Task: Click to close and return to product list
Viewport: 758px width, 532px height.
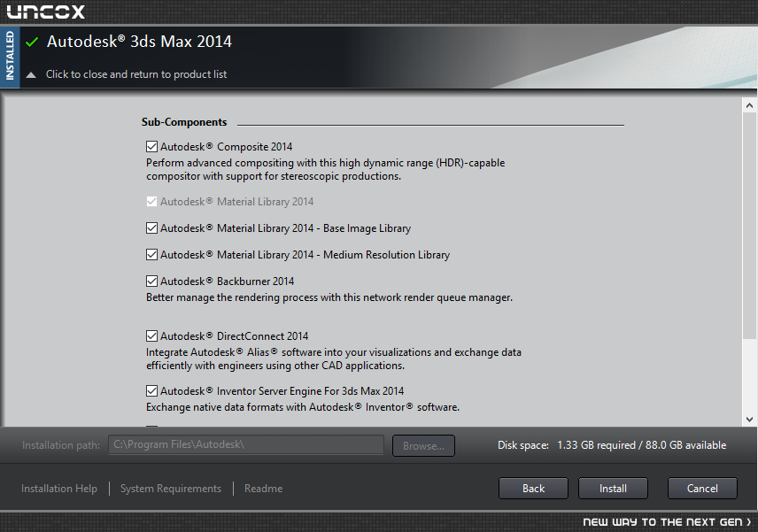Action: click(135, 74)
